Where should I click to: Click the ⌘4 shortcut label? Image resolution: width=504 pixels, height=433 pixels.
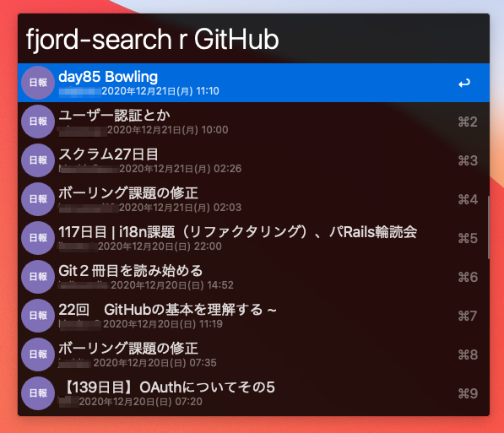click(468, 200)
